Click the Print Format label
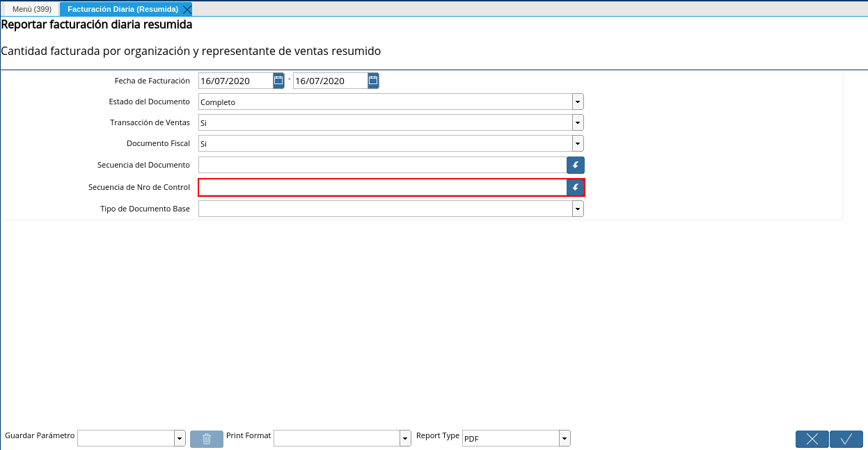Viewport: 868px width, 450px height. 248,436
